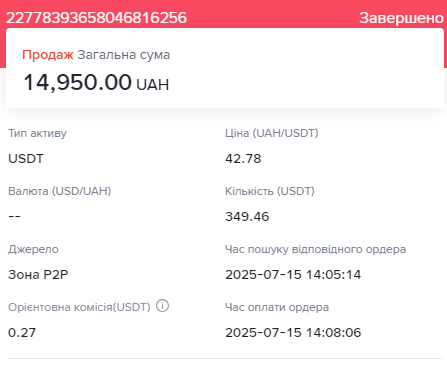Screen dimensions: 447x366
Task: Click the Тип активу label
Action: point(37,133)
